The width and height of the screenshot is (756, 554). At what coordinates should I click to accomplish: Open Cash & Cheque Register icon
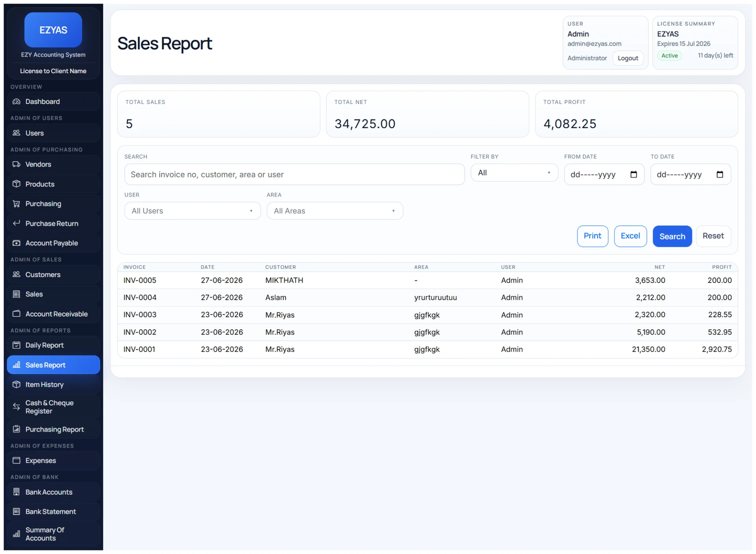click(x=16, y=407)
